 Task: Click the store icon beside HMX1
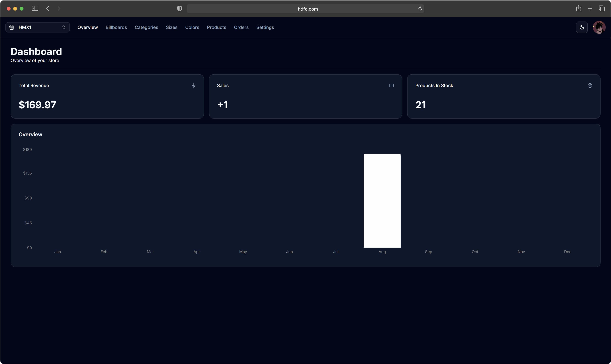click(11, 27)
